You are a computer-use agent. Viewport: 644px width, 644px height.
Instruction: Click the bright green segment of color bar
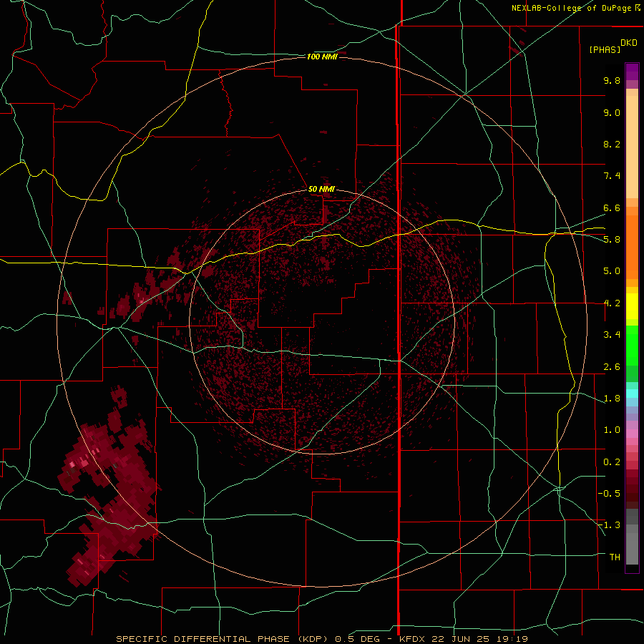click(632, 346)
